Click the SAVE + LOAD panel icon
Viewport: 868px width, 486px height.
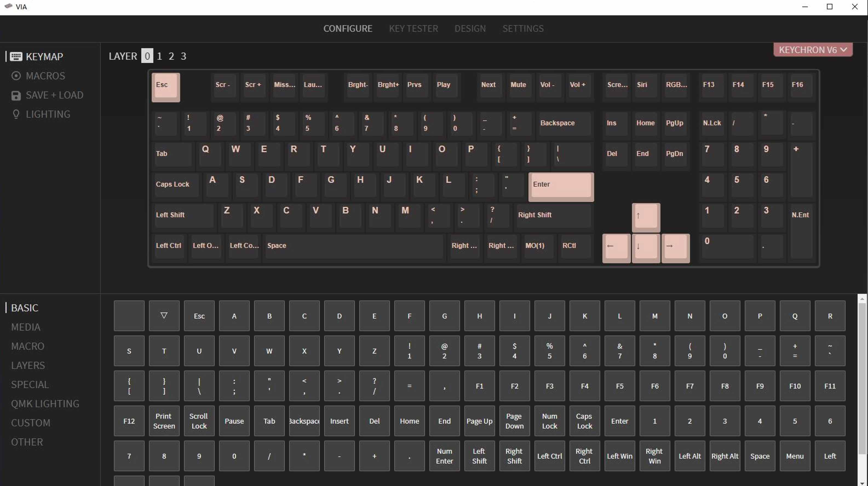[16, 95]
